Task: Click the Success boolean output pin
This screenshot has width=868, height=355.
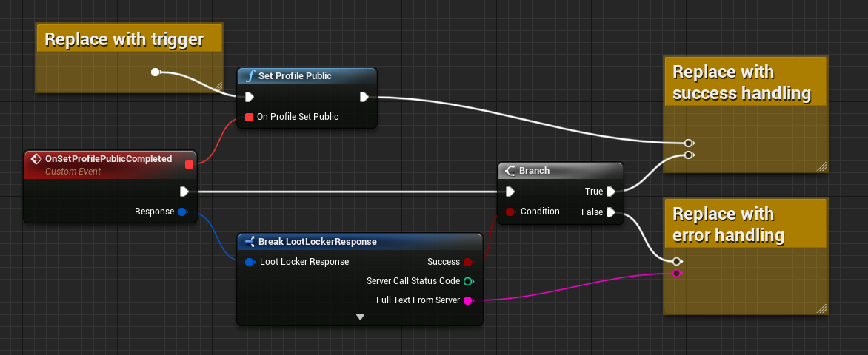Action: point(468,262)
